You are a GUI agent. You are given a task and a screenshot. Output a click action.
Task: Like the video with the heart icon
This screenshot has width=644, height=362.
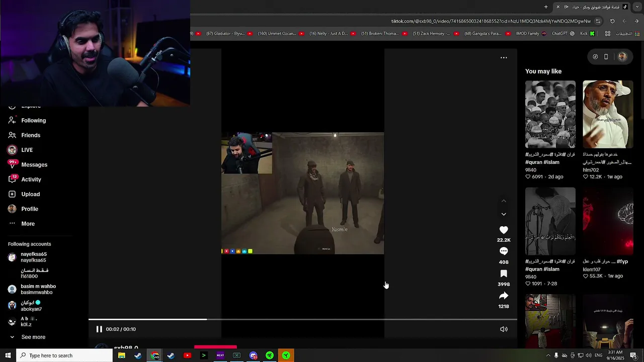[504, 230]
